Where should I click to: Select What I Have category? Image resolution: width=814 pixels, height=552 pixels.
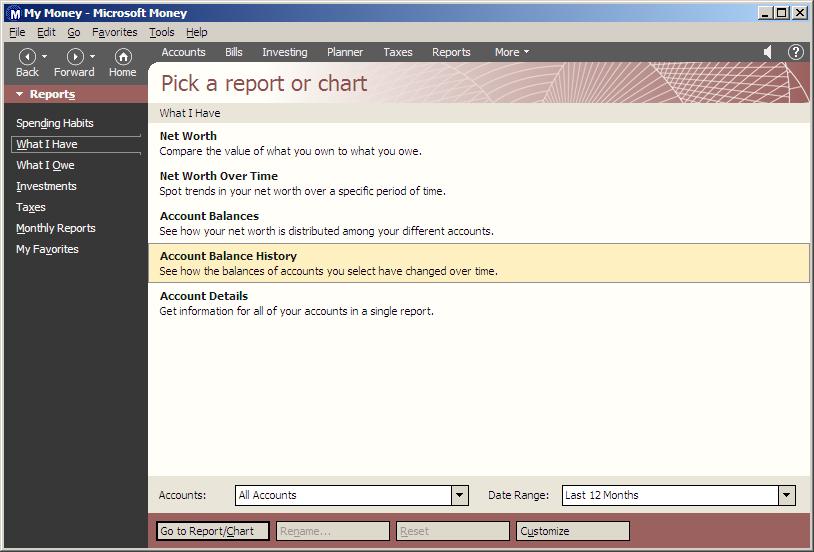click(x=76, y=144)
